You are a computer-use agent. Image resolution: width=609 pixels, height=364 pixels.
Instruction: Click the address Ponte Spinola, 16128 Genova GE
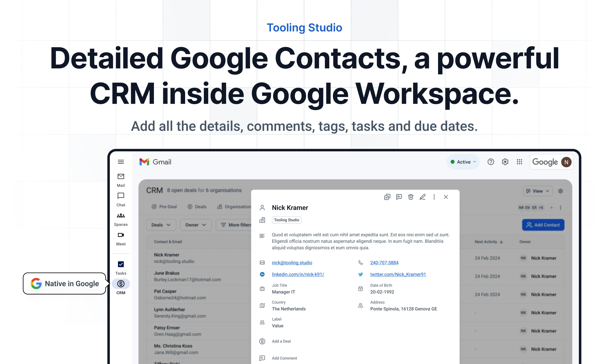coord(404,309)
